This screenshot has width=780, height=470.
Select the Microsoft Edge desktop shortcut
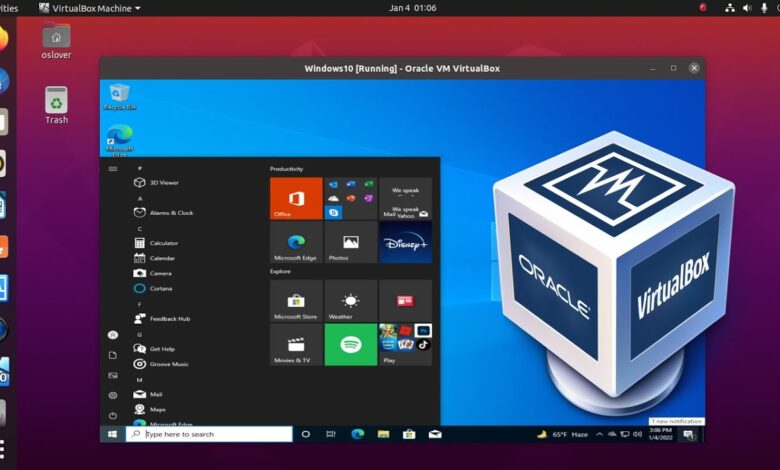(x=119, y=140)
